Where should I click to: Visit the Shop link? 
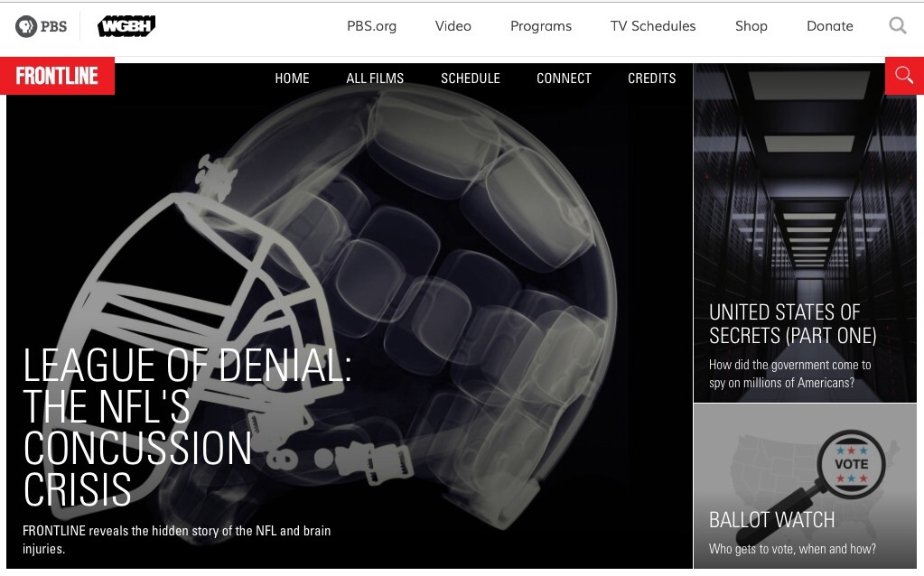tap(751, 26)
